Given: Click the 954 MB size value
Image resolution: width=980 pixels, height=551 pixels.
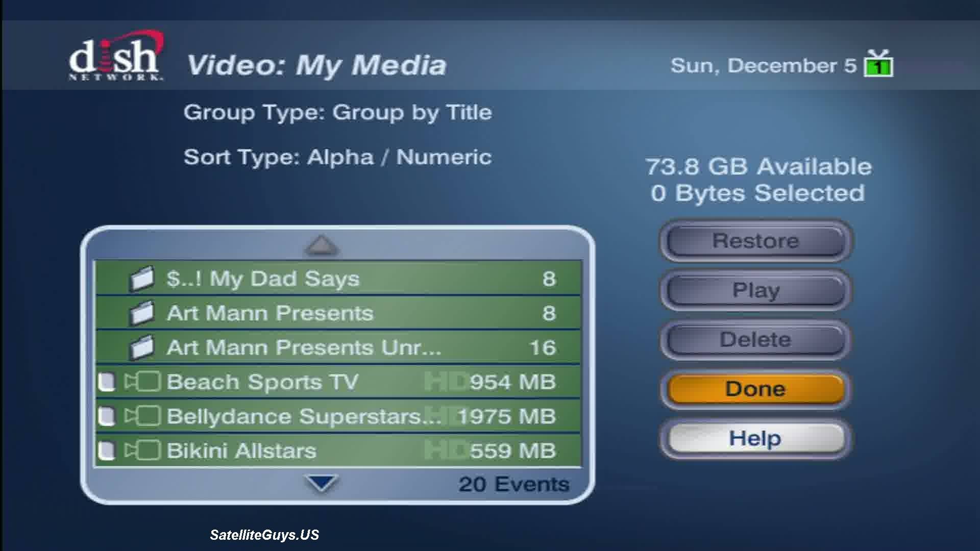Looking at the screenshot, I should pyautogui.click(x=512, y=382).
